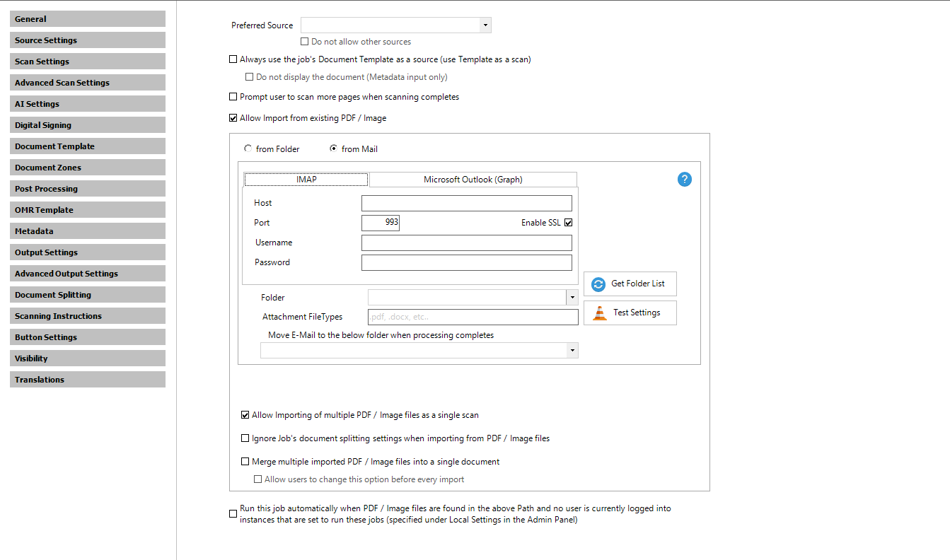The image size is (950, 560).
Task: Expand the mail Folder dropdown
Action: [572, 298]
